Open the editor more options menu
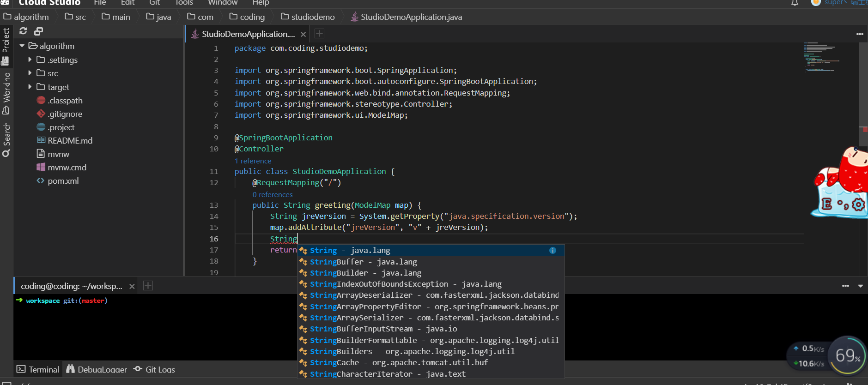Screen dimensions: 868x385 pyautogui.click(x=859, y=34)
